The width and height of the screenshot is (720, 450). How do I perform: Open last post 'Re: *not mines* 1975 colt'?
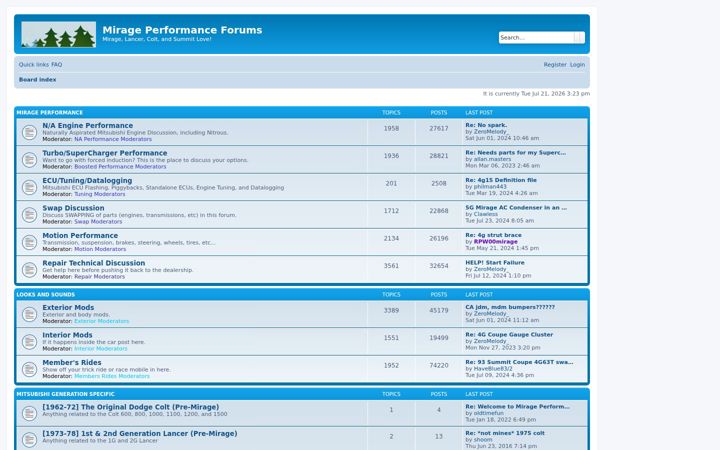coord(505,433)
